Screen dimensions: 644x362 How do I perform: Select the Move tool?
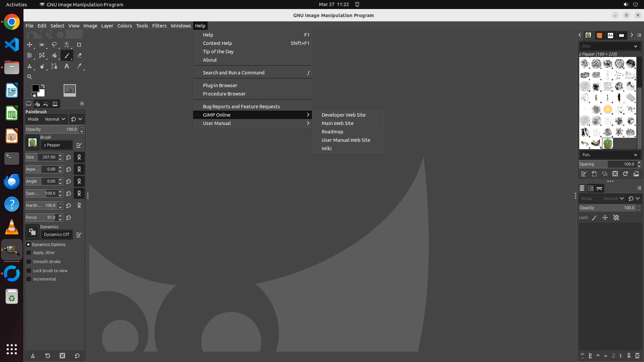[30, 45]
